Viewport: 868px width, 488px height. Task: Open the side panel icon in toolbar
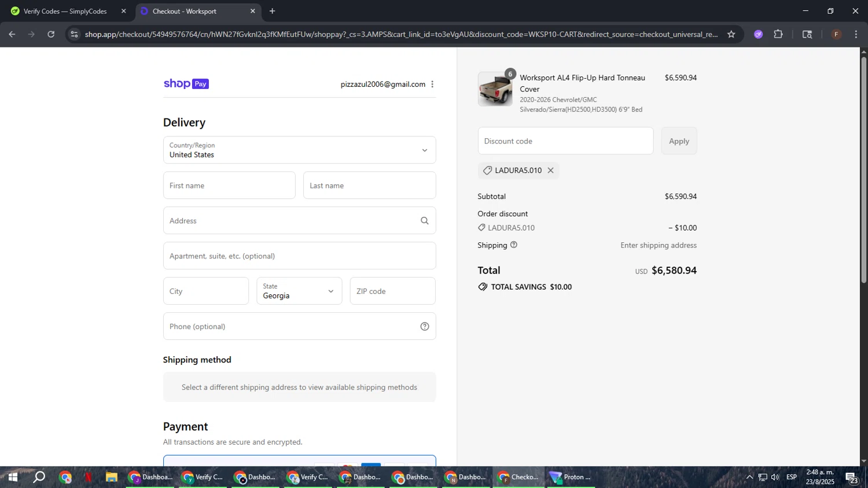(x=807, y=34)
